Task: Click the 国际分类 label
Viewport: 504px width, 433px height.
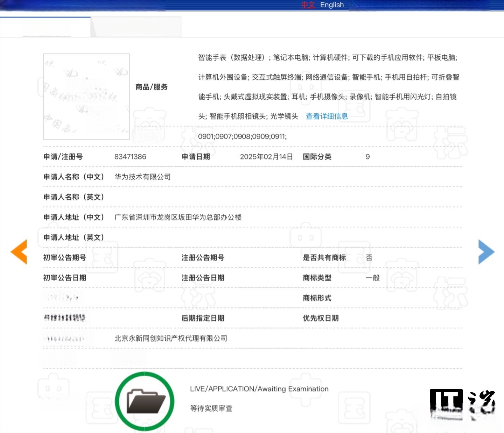Action: pos(317,157)
